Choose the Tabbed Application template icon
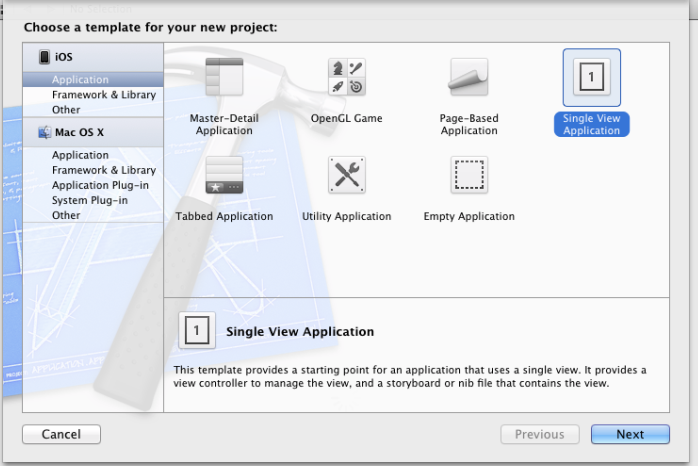The width and height of the screenshot is (698, 466). (x=224, y=175)
